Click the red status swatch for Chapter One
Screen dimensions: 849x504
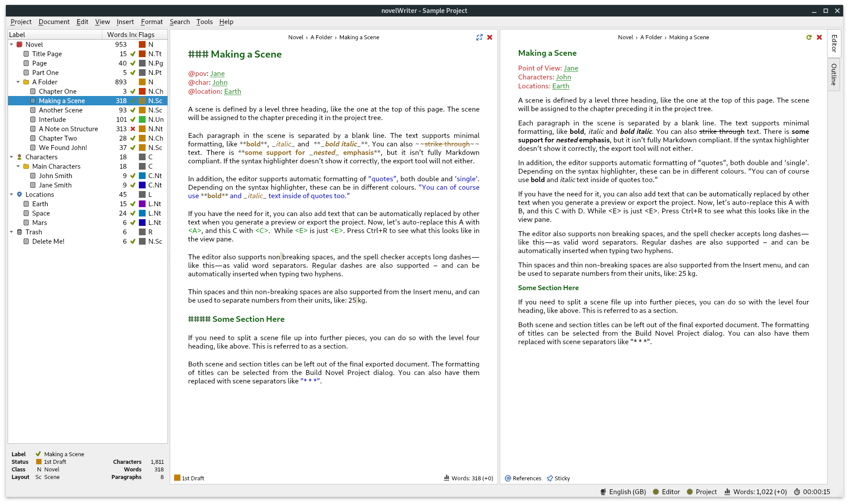(142, 92)
